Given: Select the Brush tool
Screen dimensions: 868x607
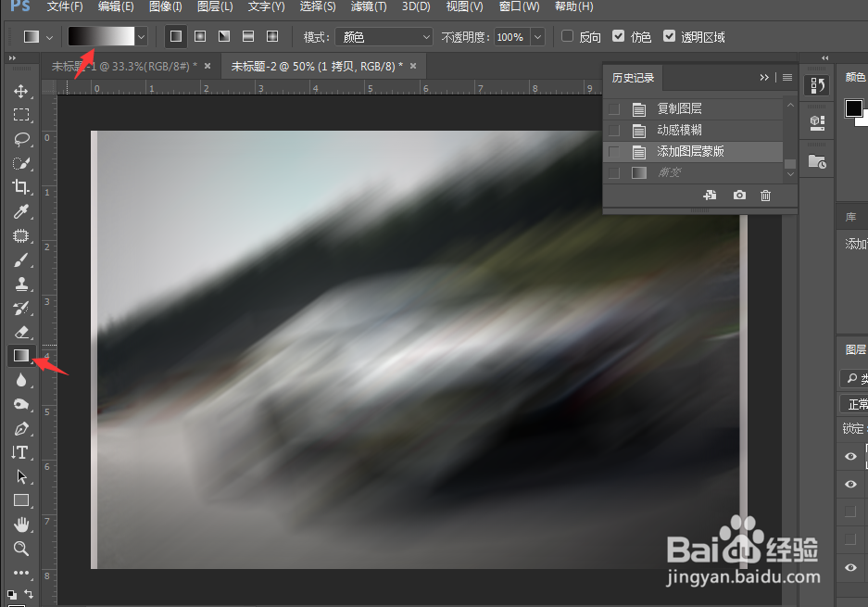Looking at the screenshot, I should [x=21, y=259].
